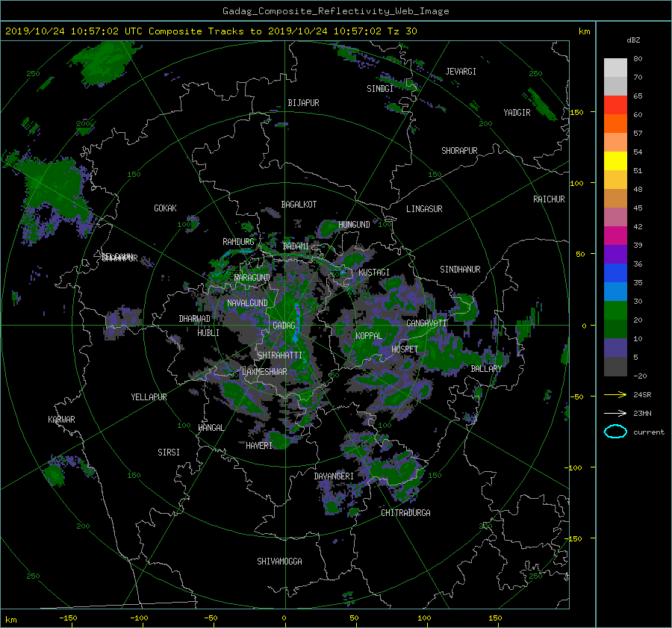
Task: Click the UTC timestamp header text
Action: [x=211, y=31]
